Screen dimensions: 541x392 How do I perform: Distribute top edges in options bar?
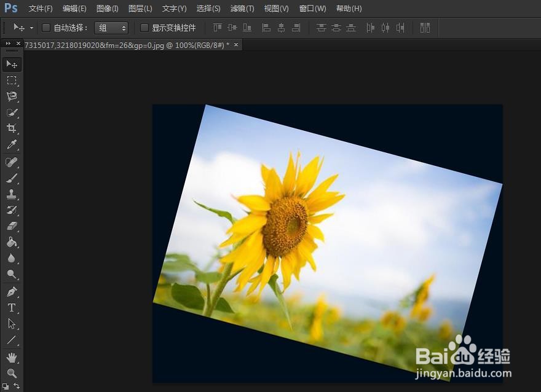(321, 28)
